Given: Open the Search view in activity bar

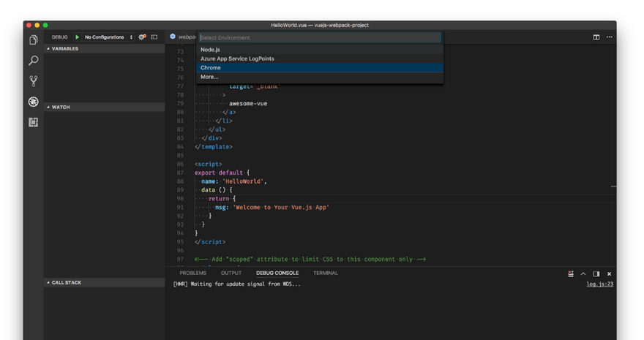Looking at the screenshot, I should pos(33,61).
